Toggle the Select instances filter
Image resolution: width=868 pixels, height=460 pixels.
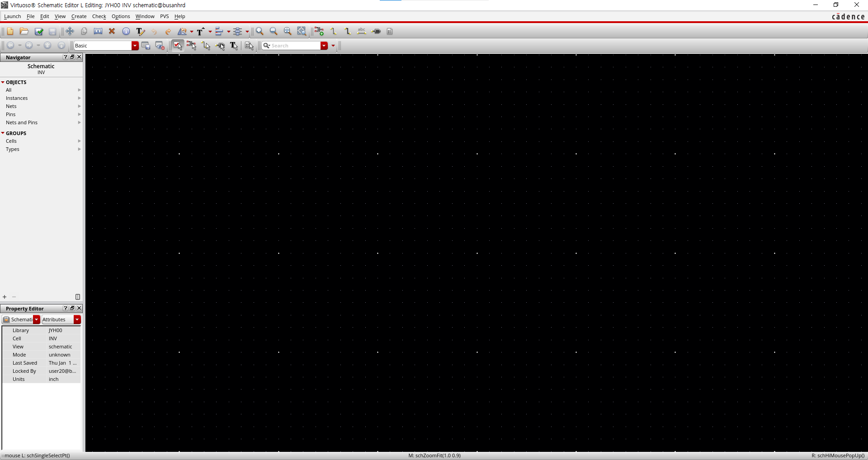coord(192,46)
